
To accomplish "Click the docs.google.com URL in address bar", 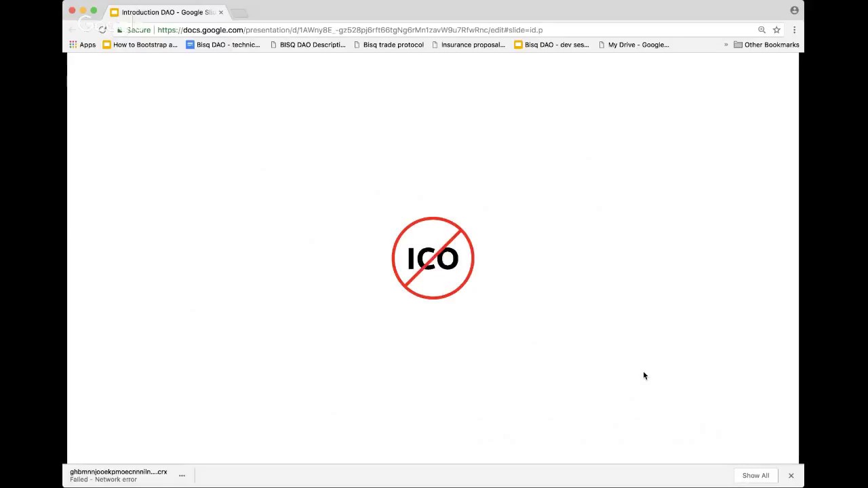I will [x=350, y=30].
